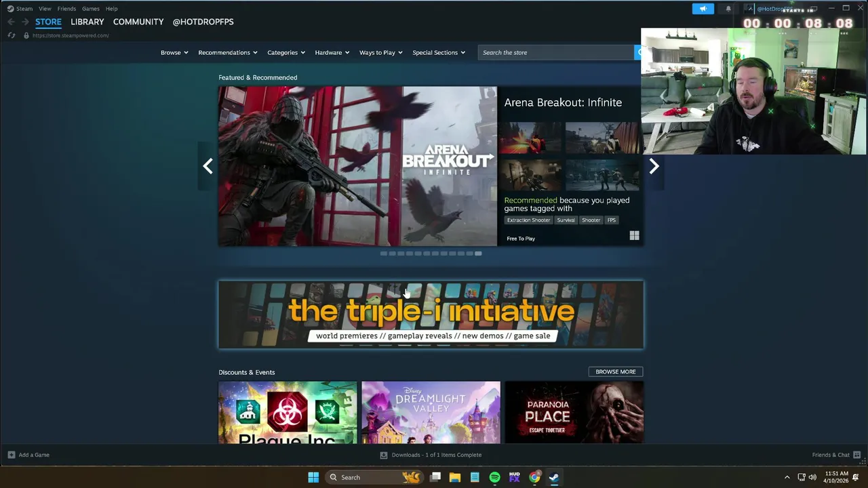The image size is (868, 488).
Task: Open the Arena Breakout: Infinite title link
Action: (563, 102)
